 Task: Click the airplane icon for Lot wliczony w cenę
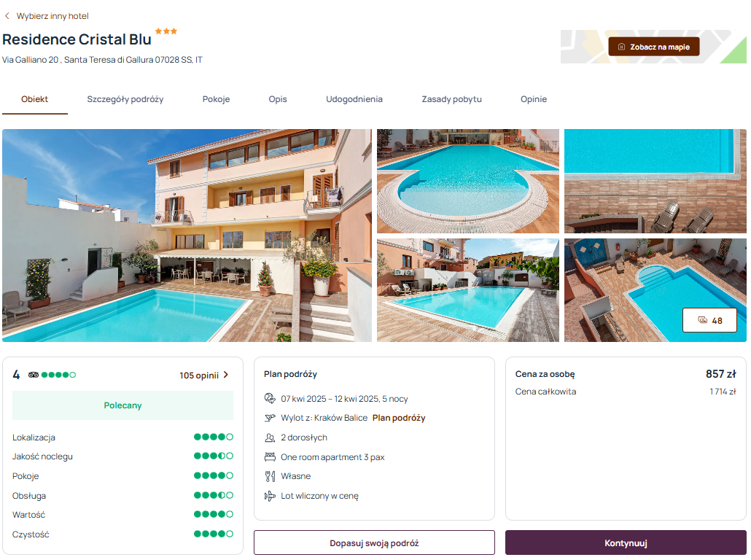(270, 496)
